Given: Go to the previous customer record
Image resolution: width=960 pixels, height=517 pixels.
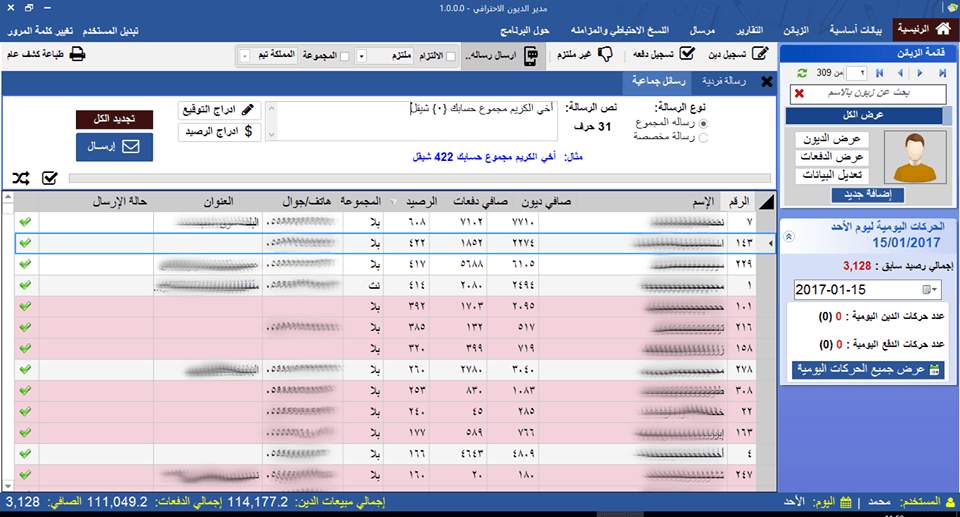Looking at the screenshot, I should click(x=900, y=73).
